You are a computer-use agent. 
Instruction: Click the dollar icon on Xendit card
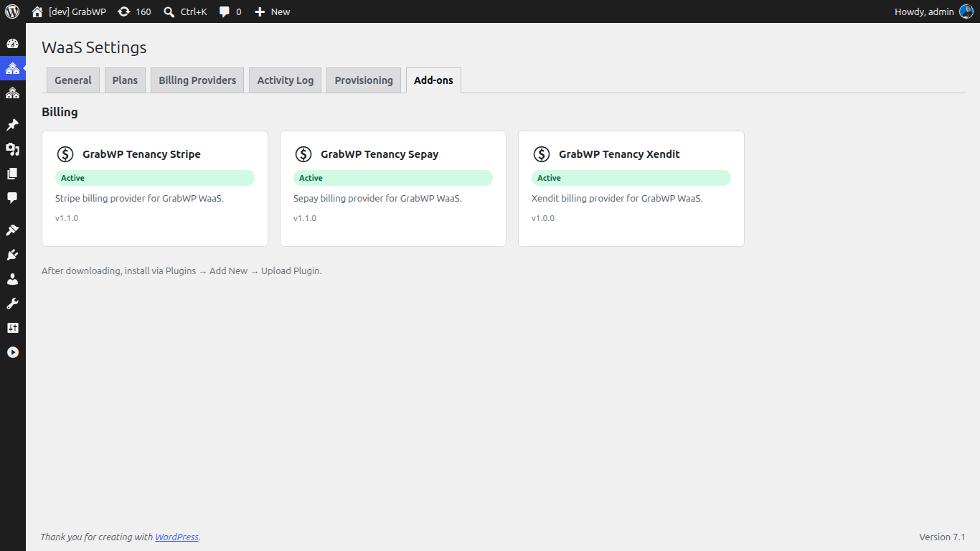tap(542, 154)
